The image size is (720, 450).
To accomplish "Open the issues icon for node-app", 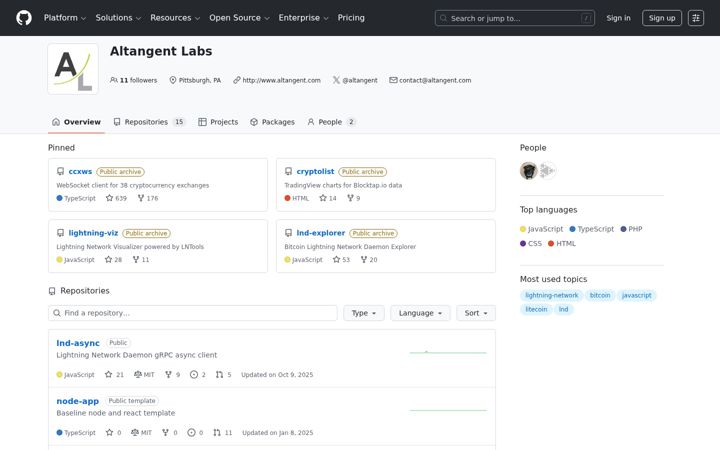I will pos(191,433).
